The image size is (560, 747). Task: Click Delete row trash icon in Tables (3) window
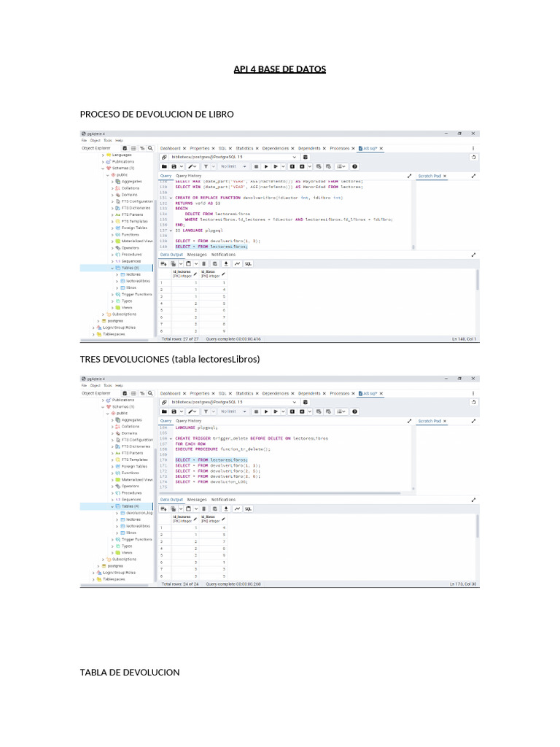click(x=204, y=264)
